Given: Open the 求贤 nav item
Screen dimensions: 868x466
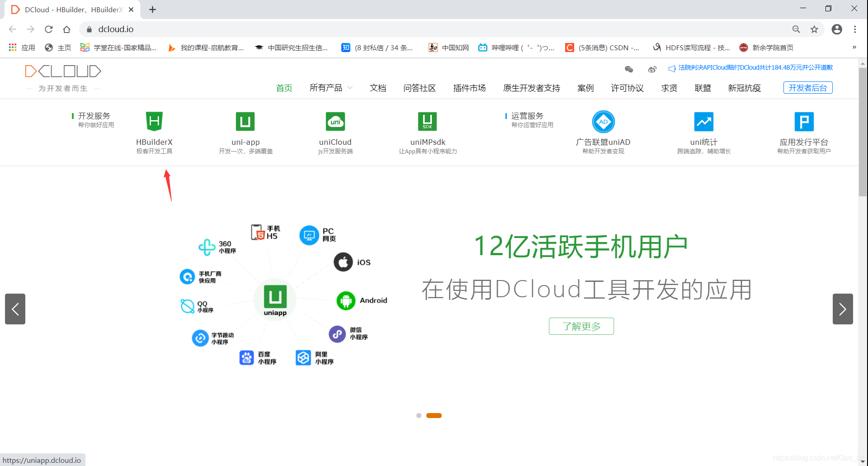Looking at the screenshot, I should tap(669, 88).
